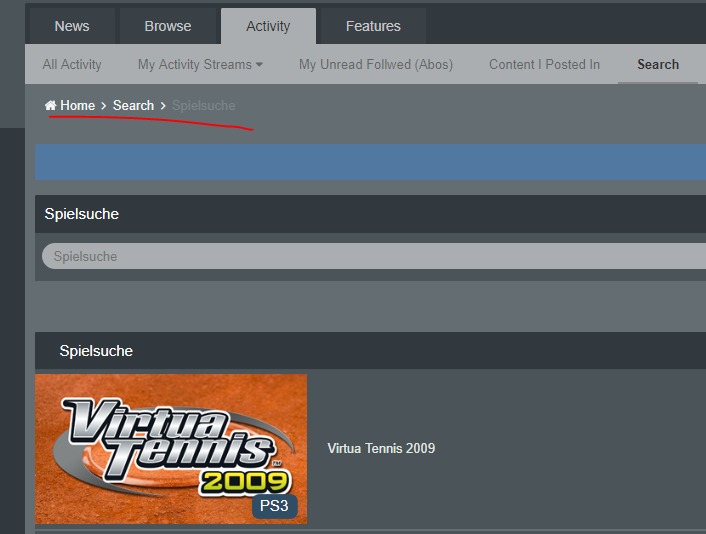The width and height of the screenshot is (706, 534).
Task: Focus the Spielsuche search input field
Action: click(x=370, y=256)
